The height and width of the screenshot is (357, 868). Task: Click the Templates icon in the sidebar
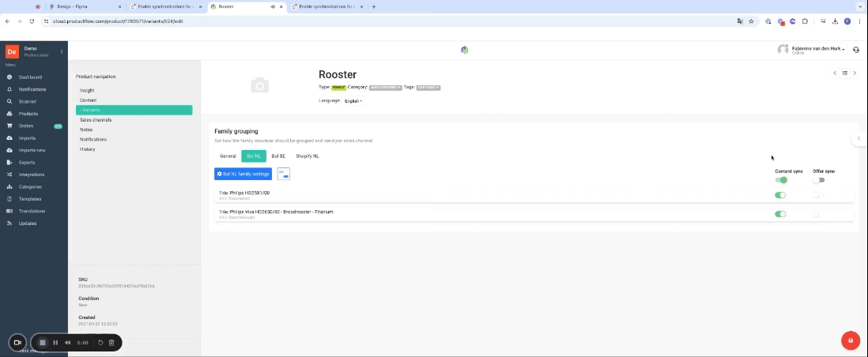click(x=9, y=199)
